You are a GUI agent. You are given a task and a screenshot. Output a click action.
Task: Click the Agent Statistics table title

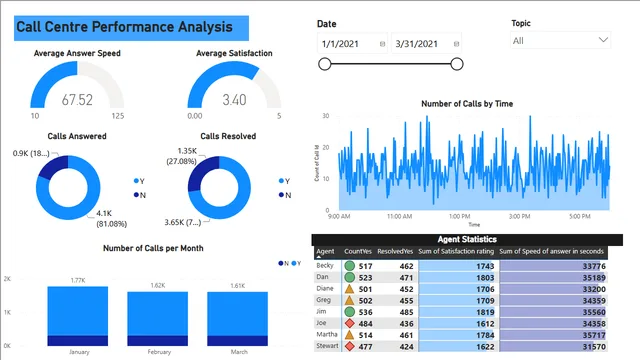[x=467, y=240]
